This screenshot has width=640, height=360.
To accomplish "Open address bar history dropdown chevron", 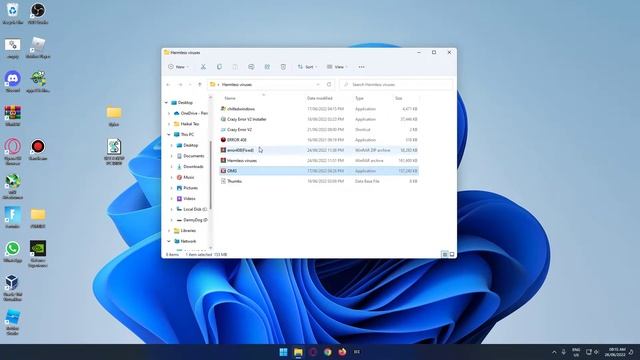I will point(318,84).
